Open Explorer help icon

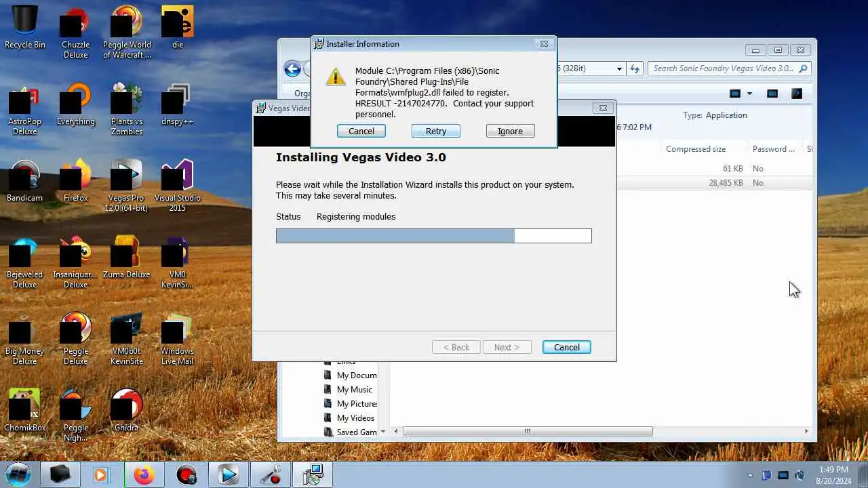(x=797, y=94)
